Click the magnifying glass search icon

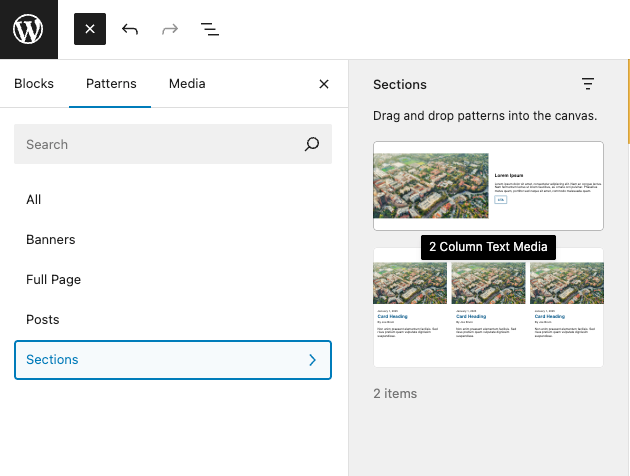(312, 144)
